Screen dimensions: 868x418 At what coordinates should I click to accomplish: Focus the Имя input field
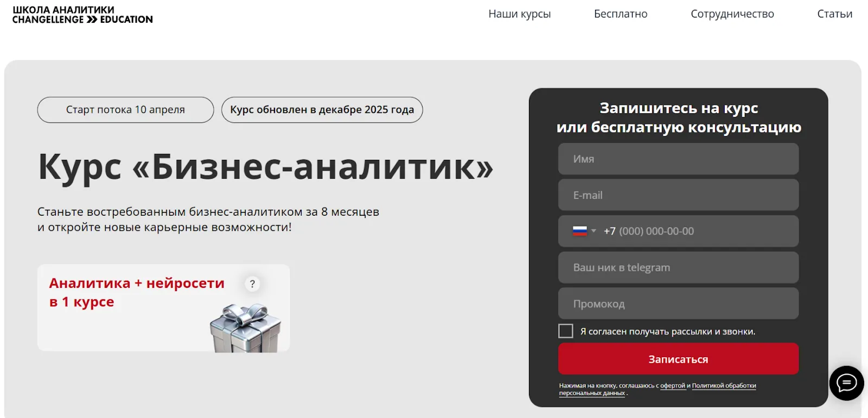(678, 159)
